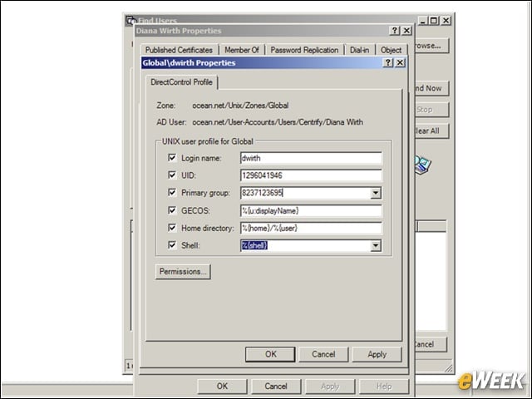Viewport: 532px width, 399px height.
Task: Click the Stop button in Find Users
Action: click(x=431, y=110)
